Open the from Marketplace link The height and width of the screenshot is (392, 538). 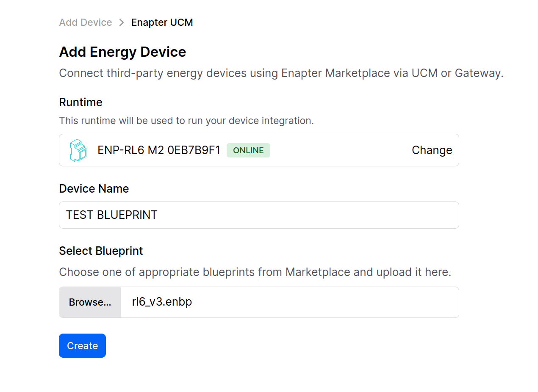(304, 272)
